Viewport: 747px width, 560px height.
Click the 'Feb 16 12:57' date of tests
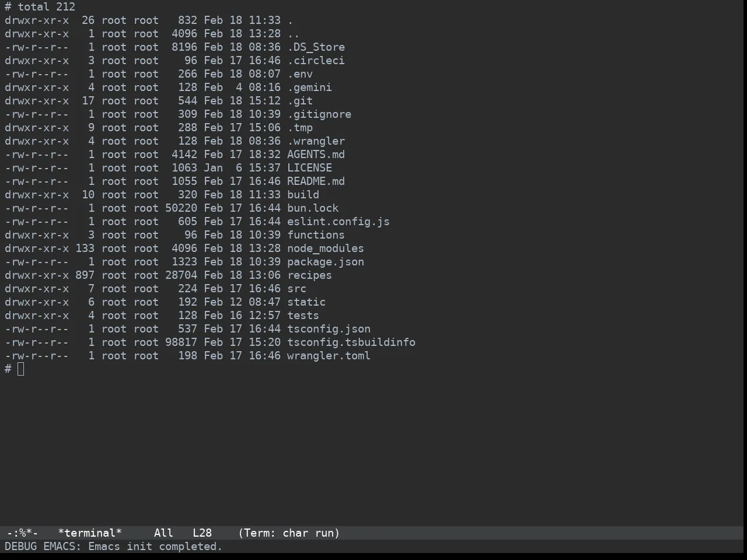[242, 316]
